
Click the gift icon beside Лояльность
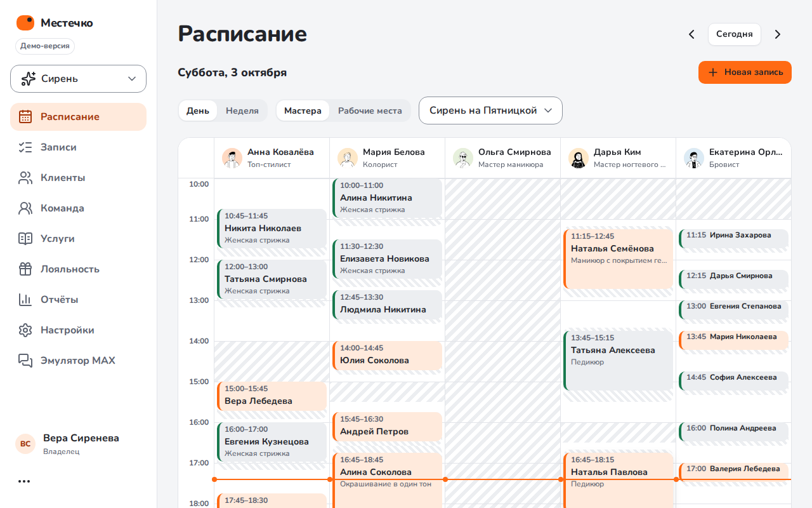(25, 269)
